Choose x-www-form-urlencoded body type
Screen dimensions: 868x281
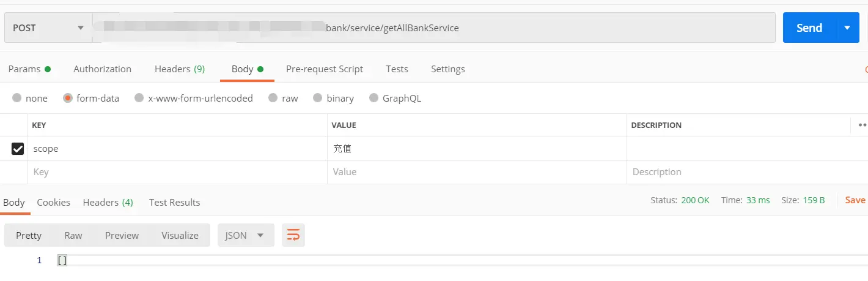[x=139, y=98]
